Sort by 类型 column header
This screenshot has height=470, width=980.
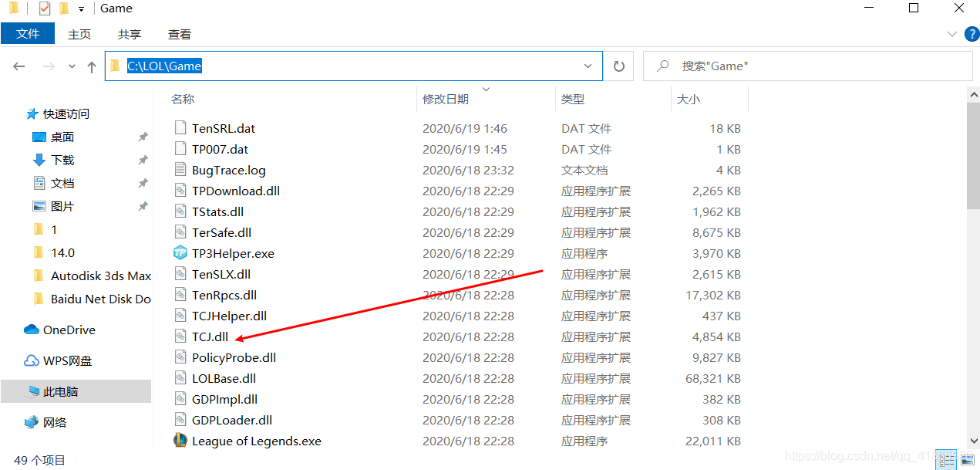point(573,99)
